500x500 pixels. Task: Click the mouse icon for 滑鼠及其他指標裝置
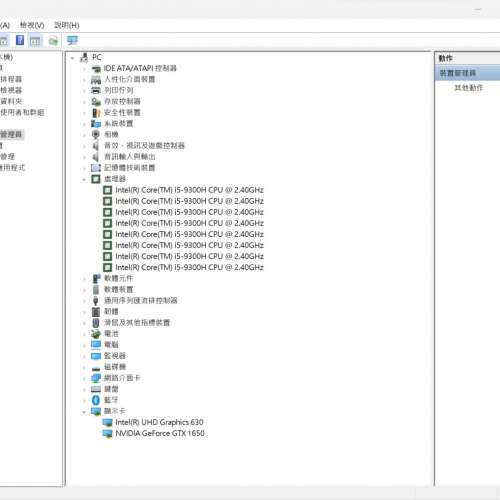(96, 323)
